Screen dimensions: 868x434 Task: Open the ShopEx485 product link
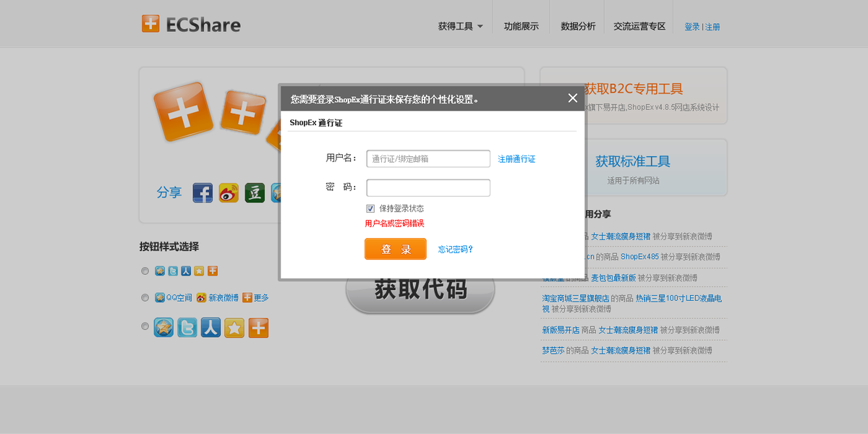pyautogui.click(x=639, y=257)
